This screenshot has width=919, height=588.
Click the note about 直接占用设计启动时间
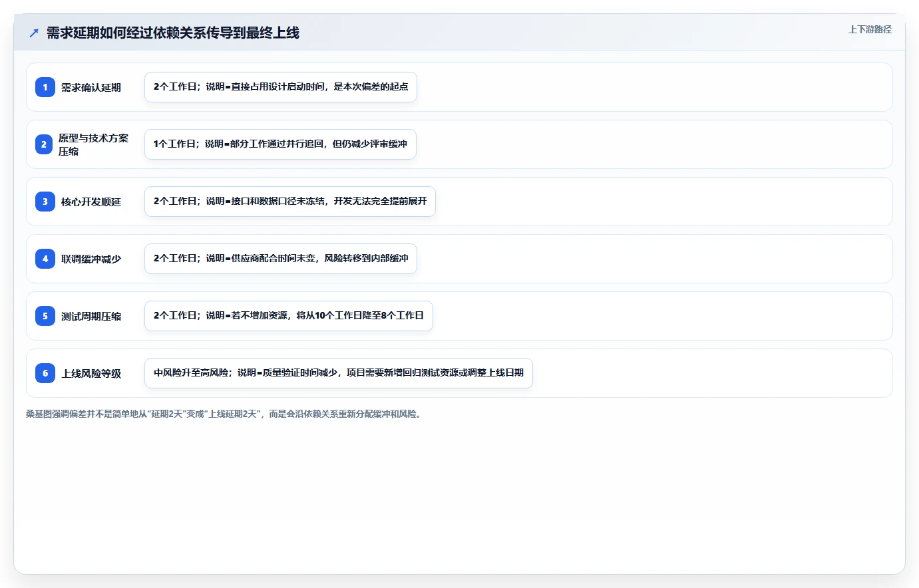pyautogui.click(x=281, y=87)
